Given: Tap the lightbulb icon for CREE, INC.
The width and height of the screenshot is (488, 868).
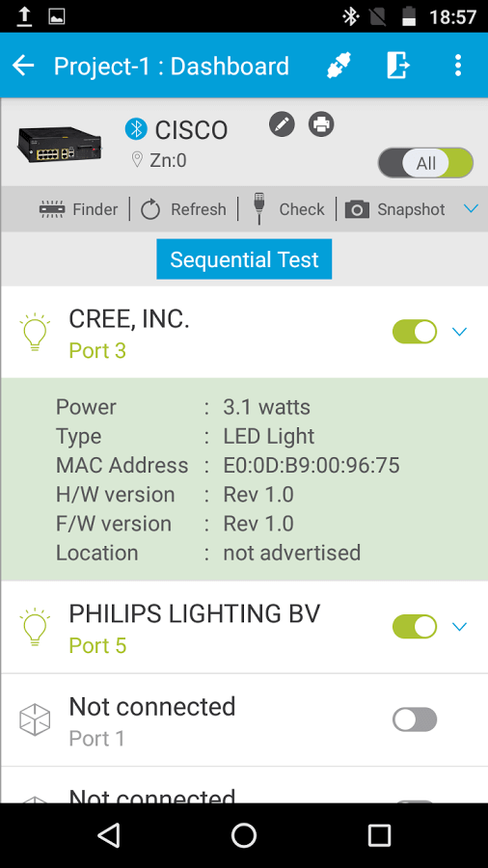Looking at the screenshot, I should point(35,332).
